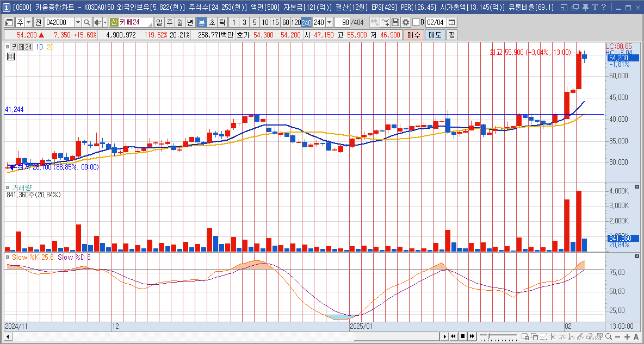Click the crosshair tracking tool icon

coord(374,23)
